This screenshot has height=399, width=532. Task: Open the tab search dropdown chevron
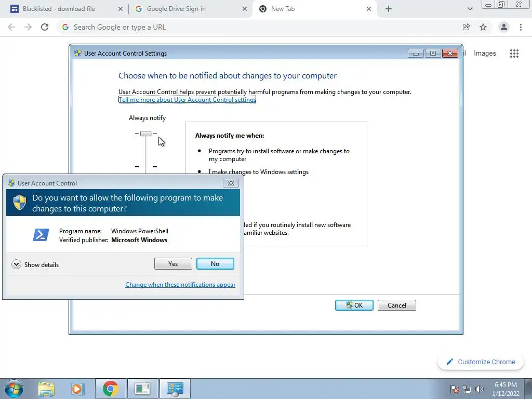[470, 9]
